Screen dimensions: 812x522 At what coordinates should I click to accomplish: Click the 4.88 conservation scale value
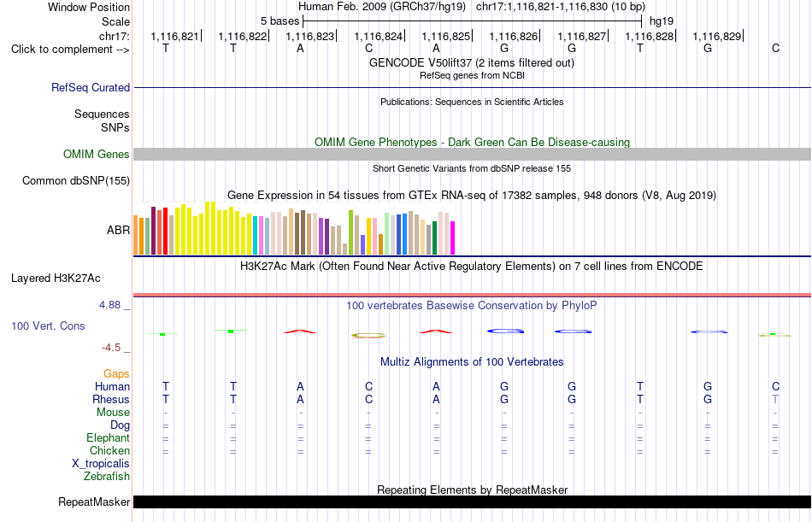(109, 305)
